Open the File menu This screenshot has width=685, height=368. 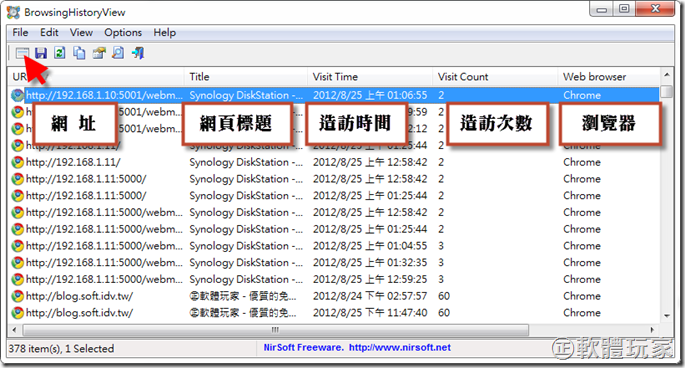[x=20, y=33]
